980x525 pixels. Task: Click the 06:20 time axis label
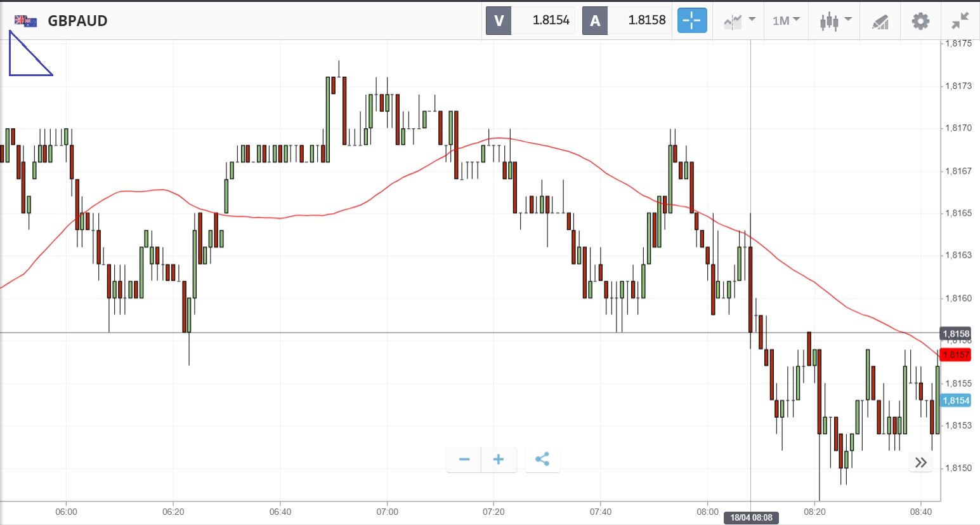point(173,512)
